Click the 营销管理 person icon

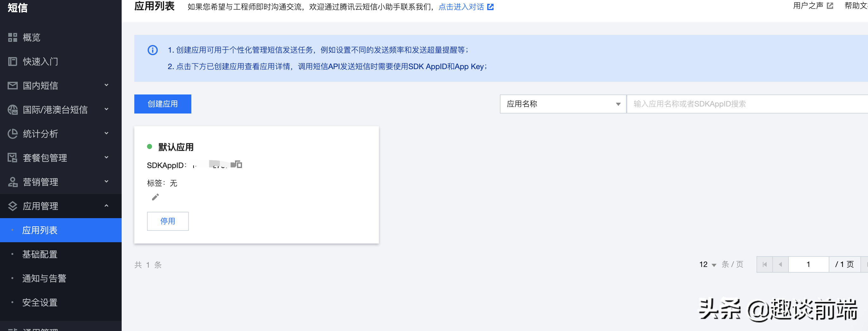click(12, 182)
